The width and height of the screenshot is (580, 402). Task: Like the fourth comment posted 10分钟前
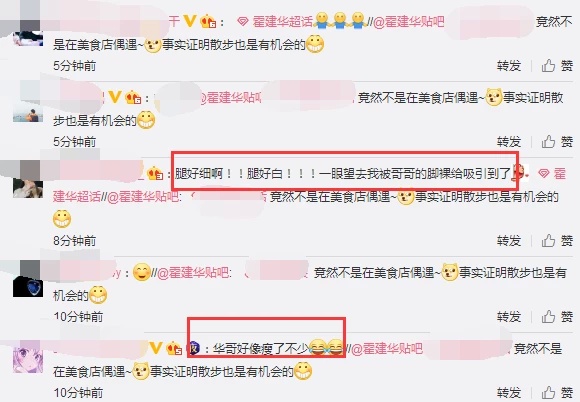pos(557,317)
